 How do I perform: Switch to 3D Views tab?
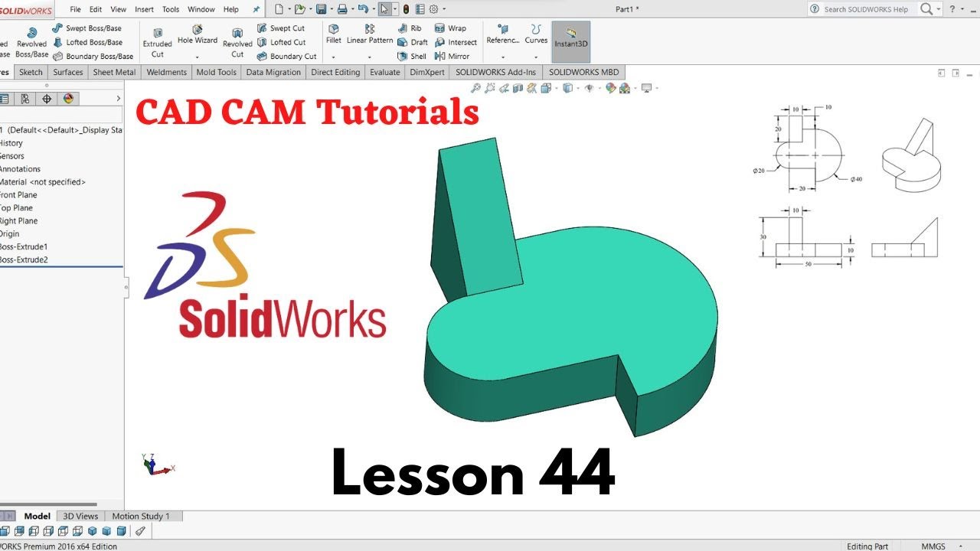pyautogui.click(x=80, y=516)
